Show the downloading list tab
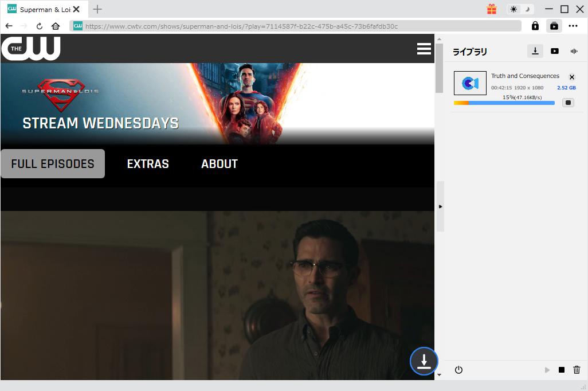 (535, 51)
